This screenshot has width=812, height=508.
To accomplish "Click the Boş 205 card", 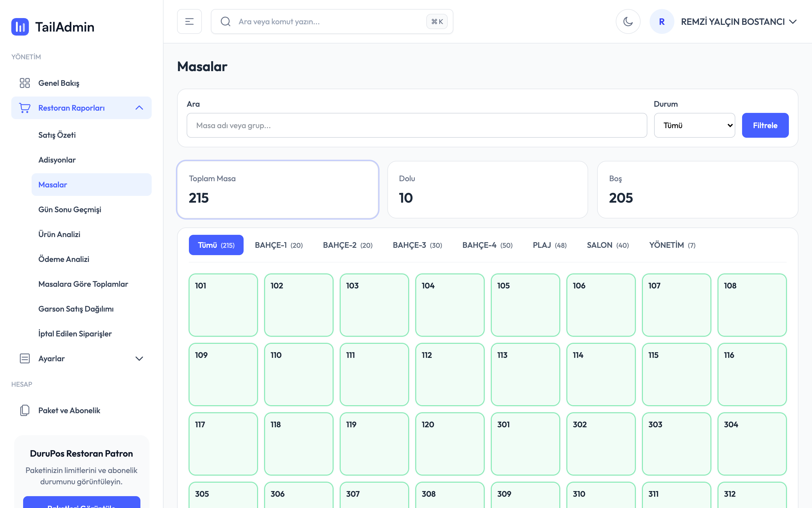I will pyautogui.click(x=698, y=189).
